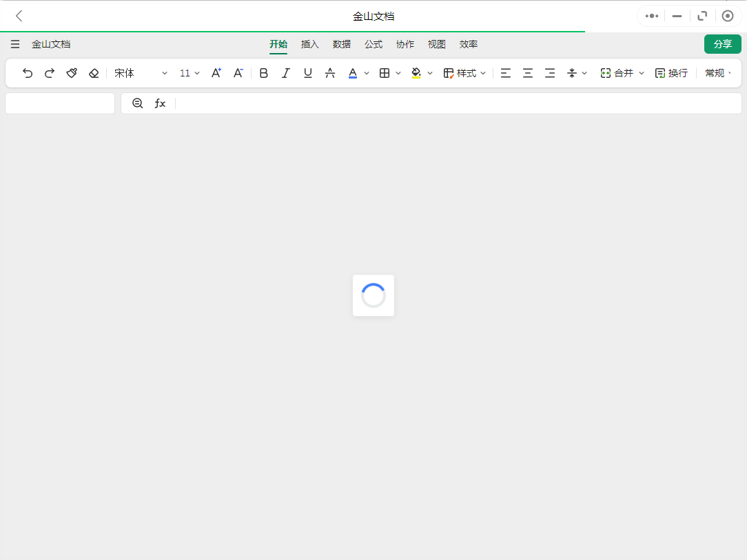Click the 合并 merge cells button
Screen dimensions: 747x560
tap(617, 73)
